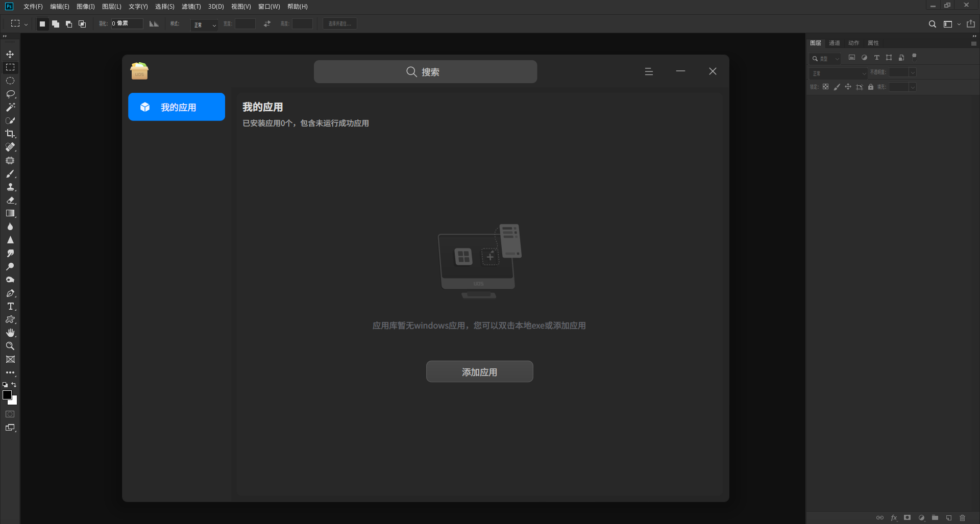980x524 pixels.
Task: Expand the layer opacity dropdown arrow
Action: 913,72
